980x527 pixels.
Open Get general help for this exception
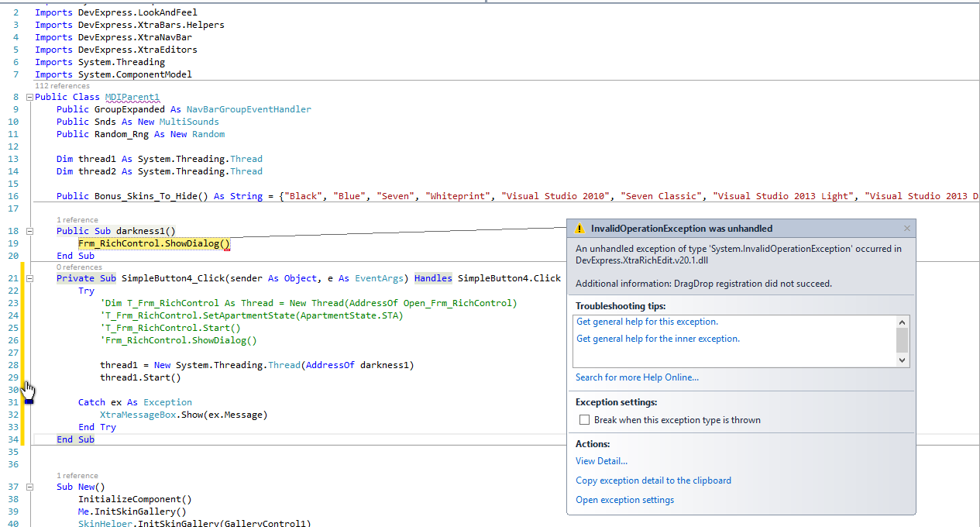(647, 322)
